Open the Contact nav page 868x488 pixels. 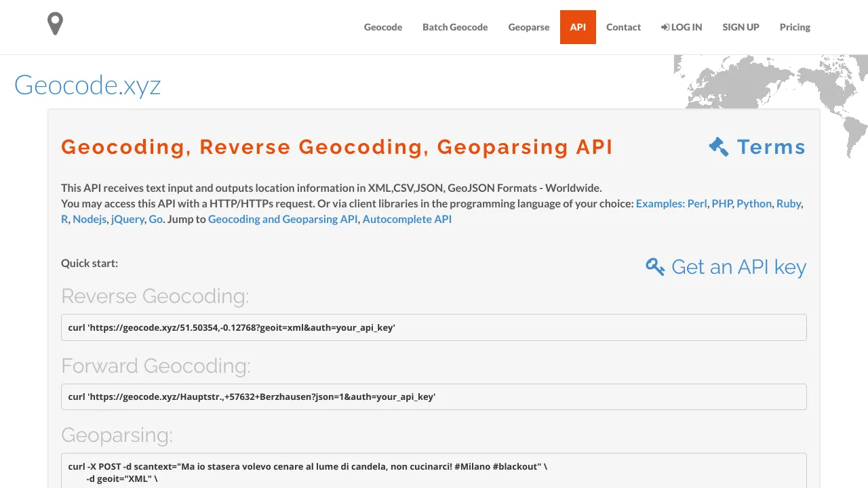coord(623,27)
